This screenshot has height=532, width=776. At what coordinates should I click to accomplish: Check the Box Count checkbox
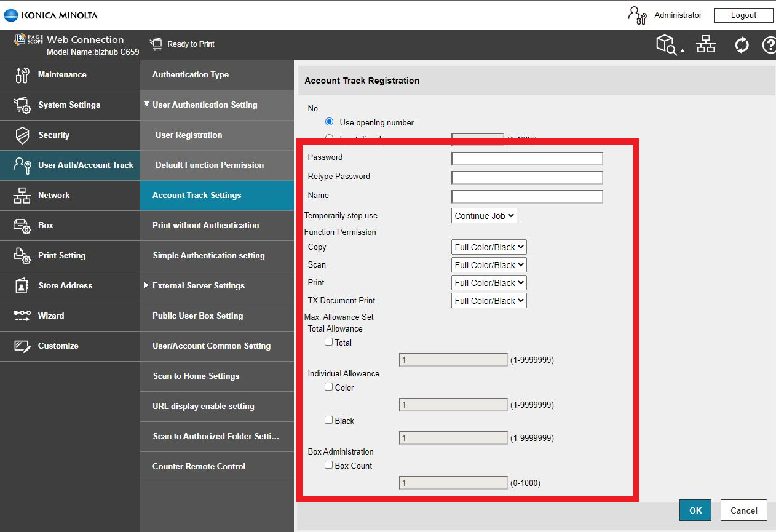[329, 465]
